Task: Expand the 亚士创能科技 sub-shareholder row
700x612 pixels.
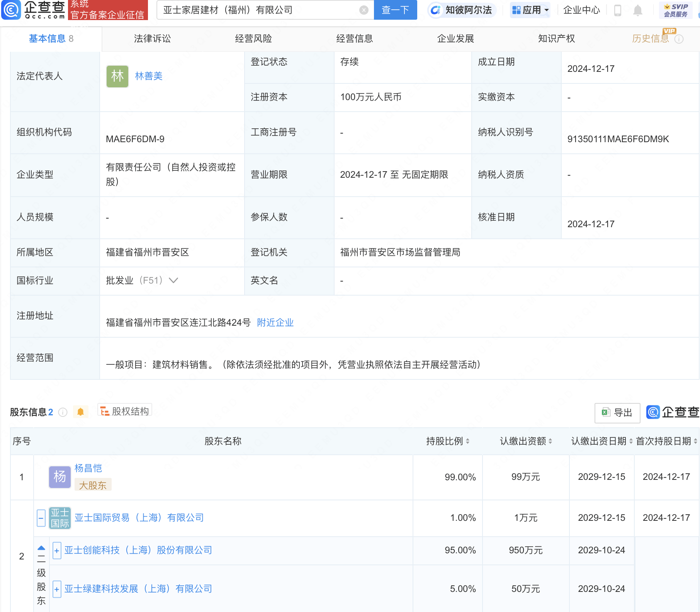Action: [57, 551]
